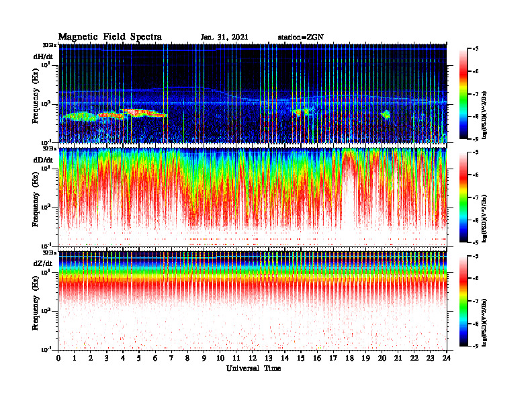This screenshot has height=411, width=532.
Task: Click hour tick label "3" on time axis
Action: pos(107,359)
